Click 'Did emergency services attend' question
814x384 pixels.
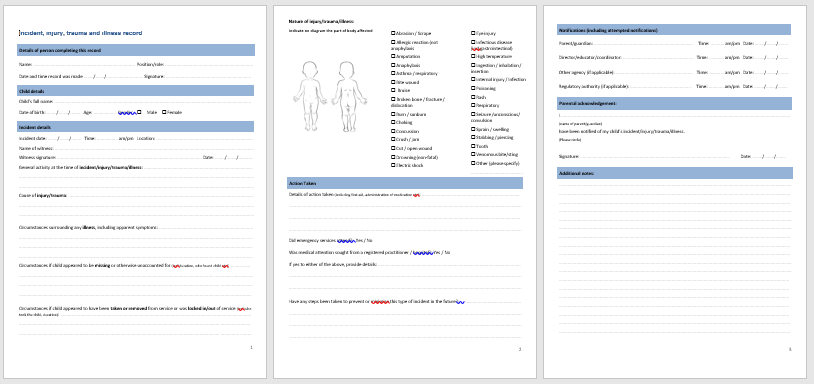(331, 240)
